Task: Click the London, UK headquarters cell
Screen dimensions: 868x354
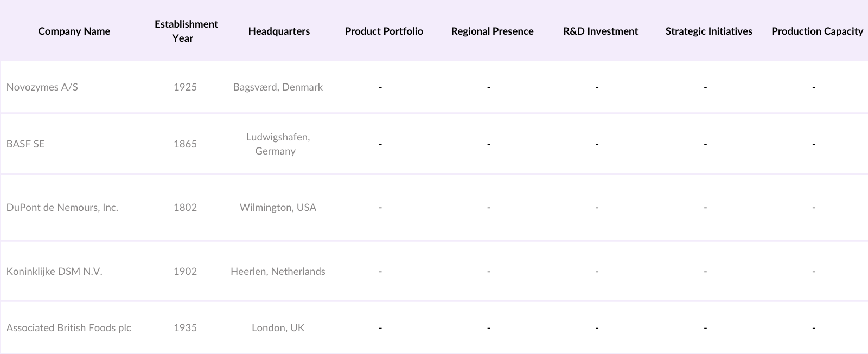Action: pos(278,328)
